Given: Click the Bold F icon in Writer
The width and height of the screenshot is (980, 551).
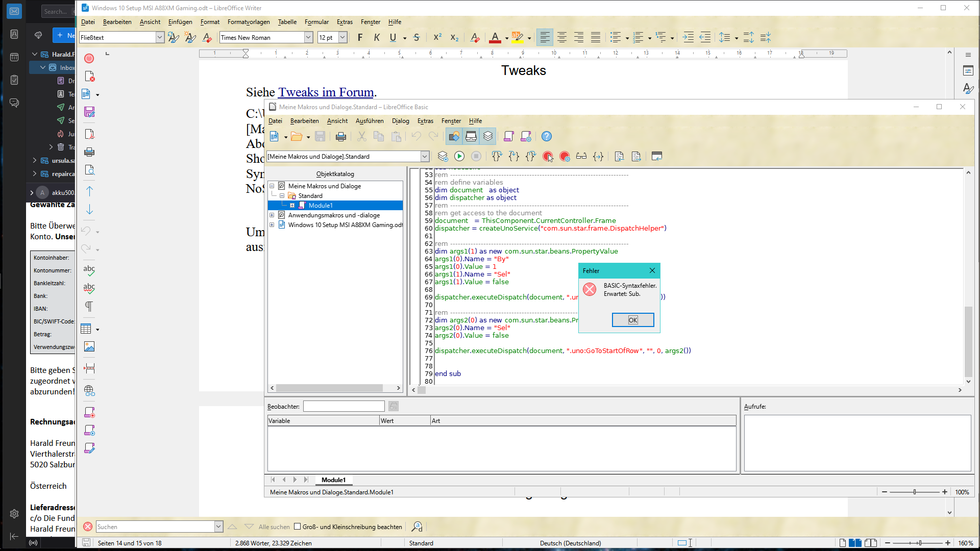Looking at the screenshot, I should pos(360,38).
